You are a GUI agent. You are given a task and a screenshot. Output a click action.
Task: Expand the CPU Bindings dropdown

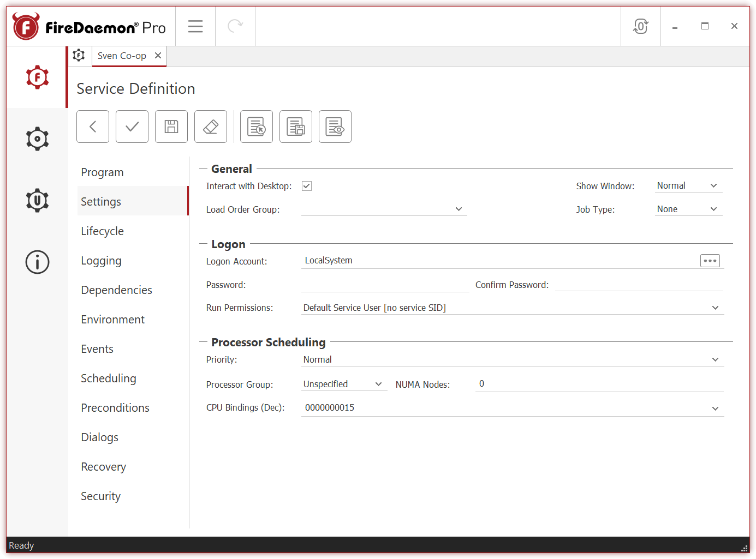tap(715, 408)
